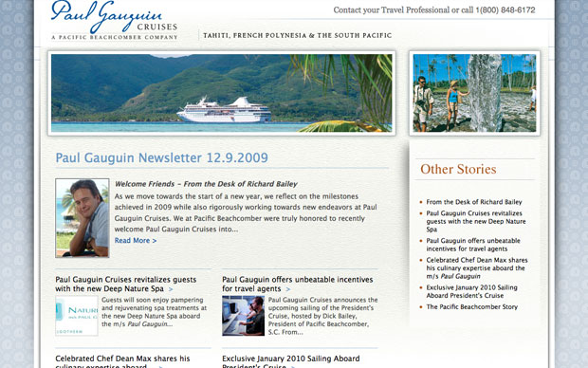Image resolution: width=588 pixels, height=368 pixels.
Task: Click Richard Bailey's portrait photo
Action: 83,218
